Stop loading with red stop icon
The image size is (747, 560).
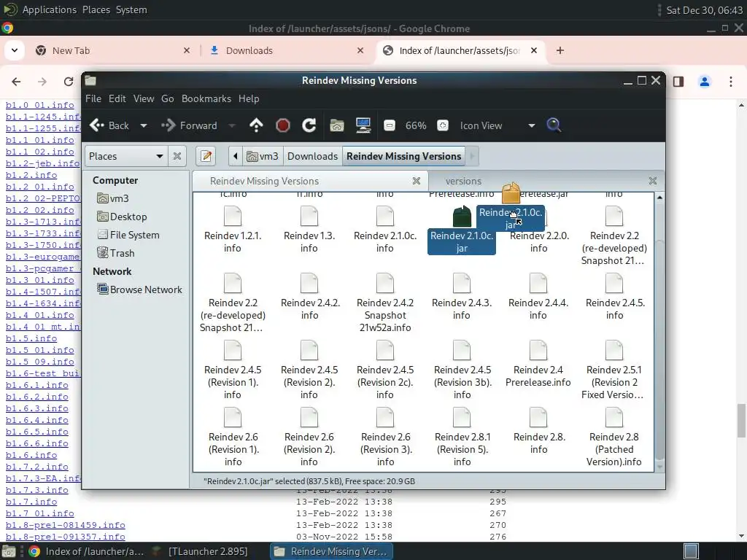282,125
